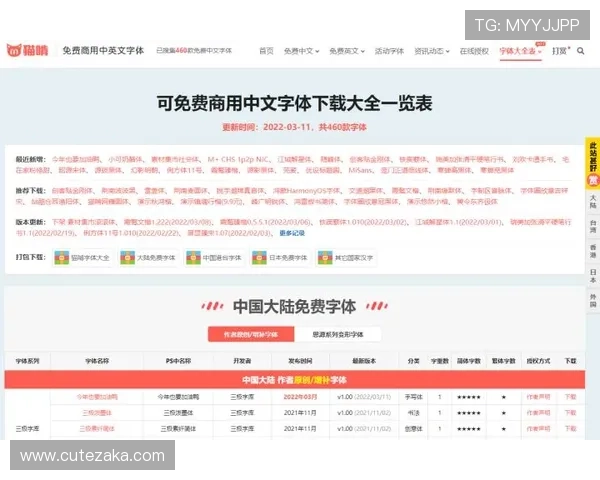Click the 开发者 column header
Viewport: 600px width, 480px height.
pos(242,361)
